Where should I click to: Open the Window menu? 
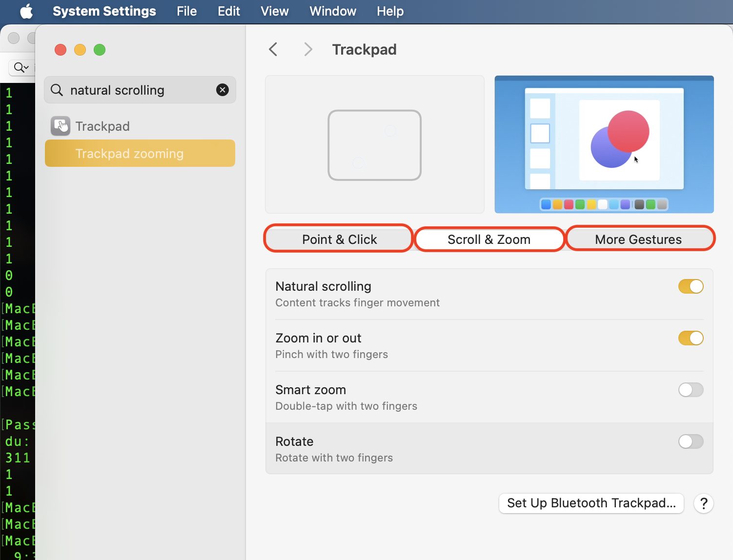pos(332,11)
